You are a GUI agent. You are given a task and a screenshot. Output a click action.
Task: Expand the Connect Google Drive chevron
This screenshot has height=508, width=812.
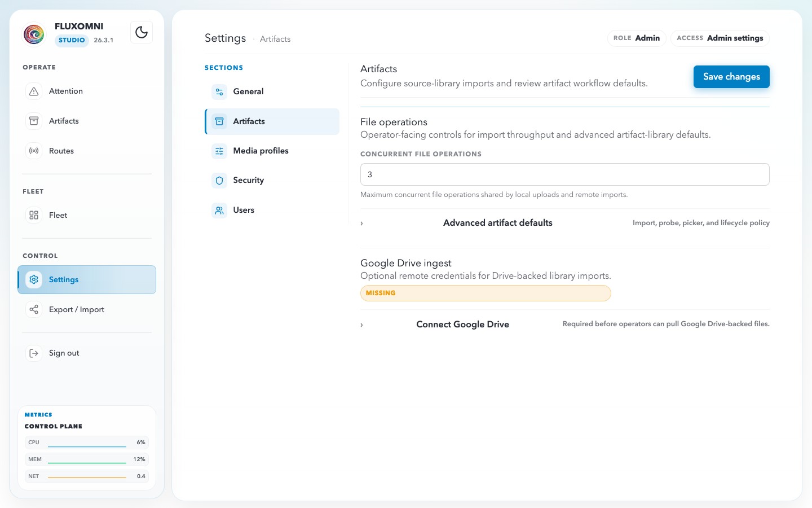361,325
